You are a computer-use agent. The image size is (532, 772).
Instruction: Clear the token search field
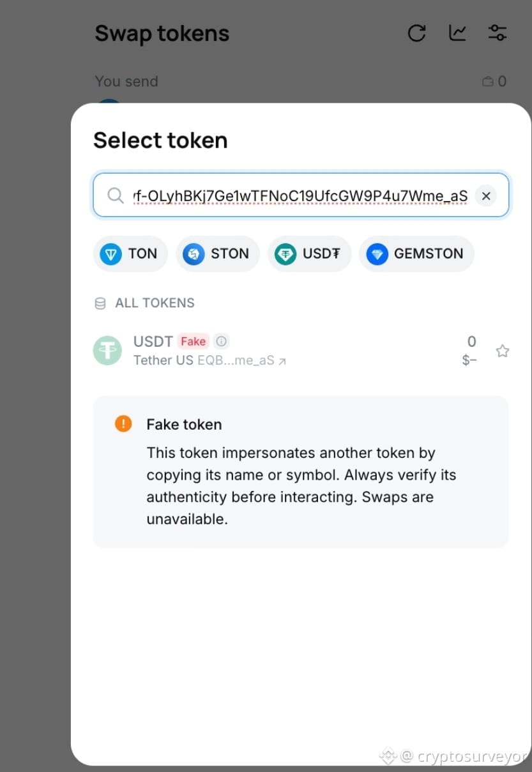(486, 196)
